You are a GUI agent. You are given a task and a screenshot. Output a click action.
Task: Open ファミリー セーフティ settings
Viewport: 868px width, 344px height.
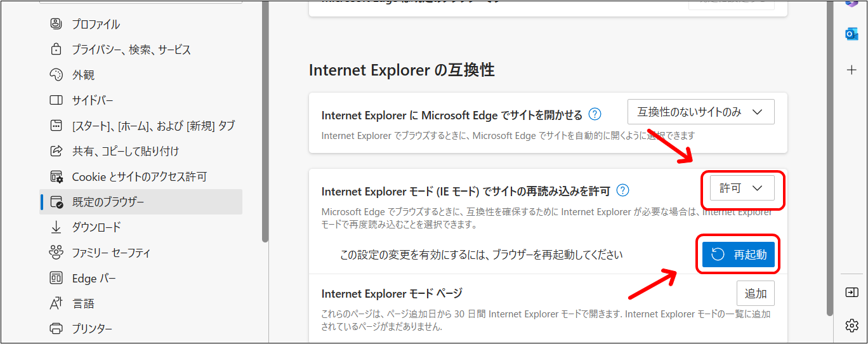(x=141, y=253)
